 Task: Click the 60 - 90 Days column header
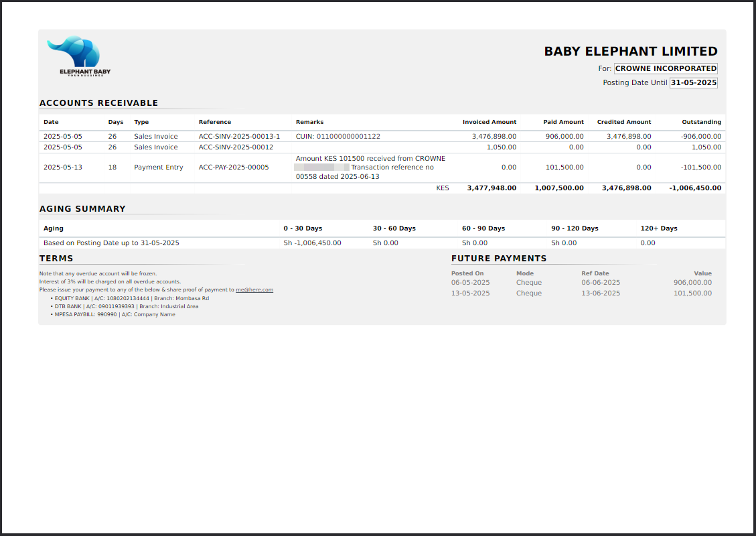(483, 228)
